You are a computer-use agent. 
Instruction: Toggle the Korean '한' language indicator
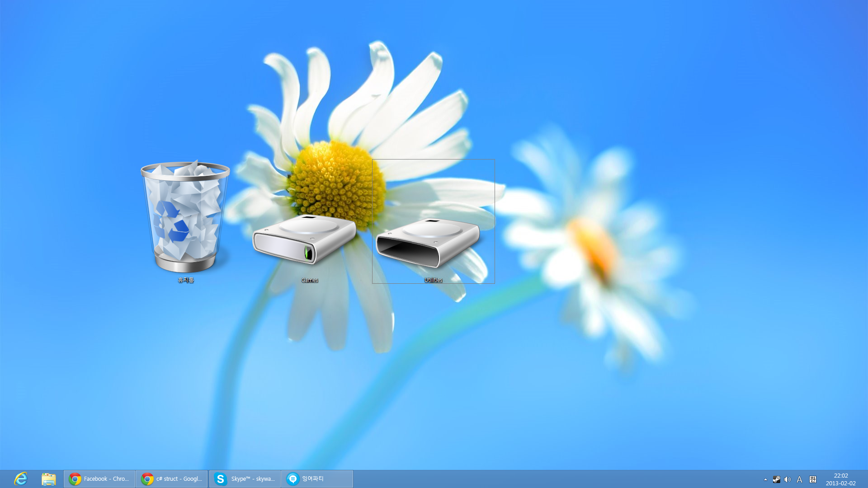point(812,479)
